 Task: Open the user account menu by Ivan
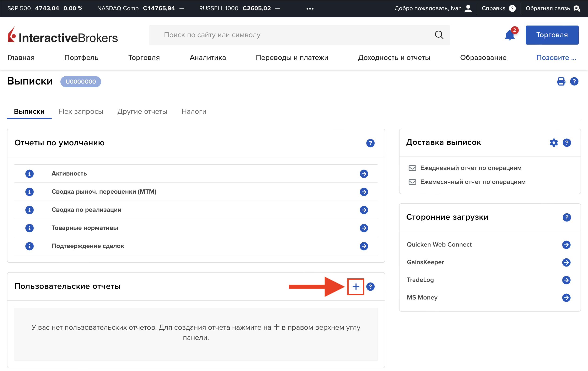468,8
